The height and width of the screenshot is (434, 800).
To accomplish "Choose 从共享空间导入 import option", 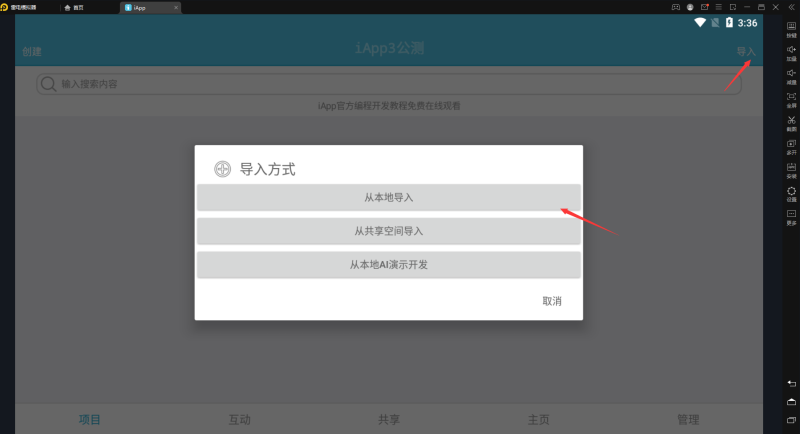I will pos(388,231).
